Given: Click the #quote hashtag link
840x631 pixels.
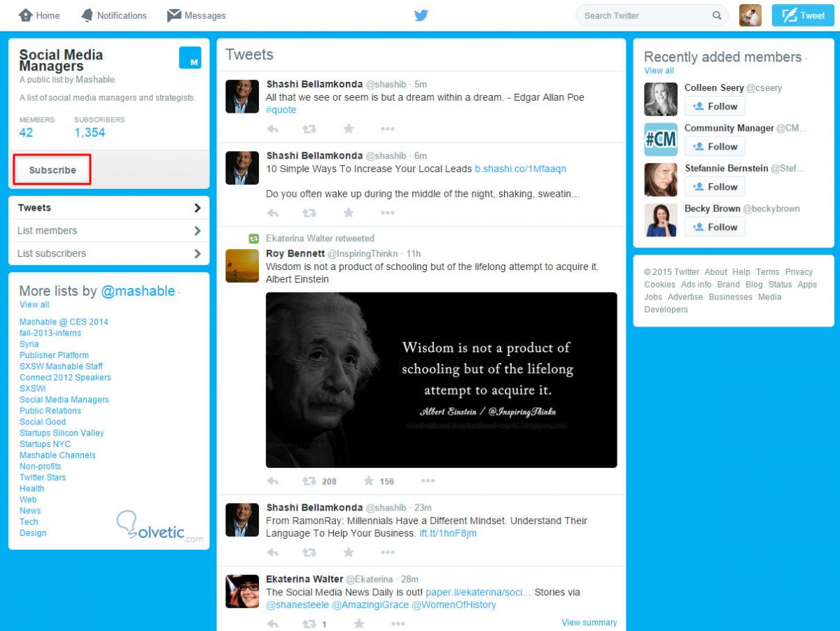Looking at the screenshot, I should pyautogui.click(x=281, y=110).
